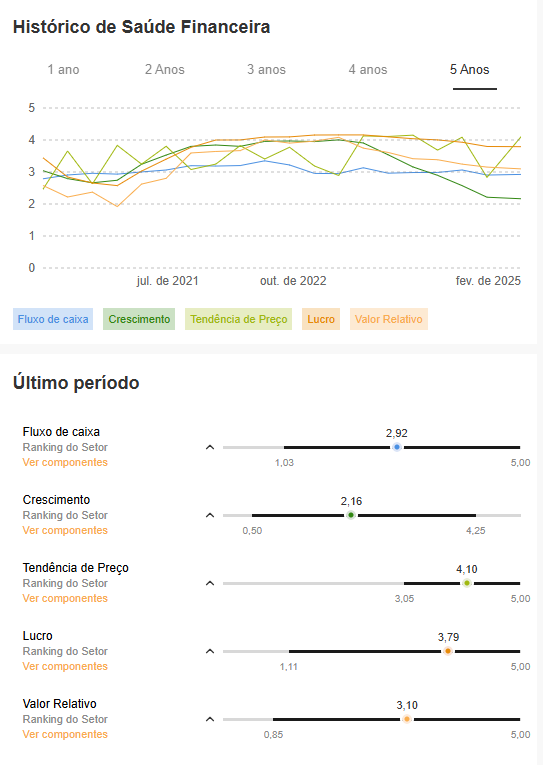Collapse the Tendência de Preço chevron

(x=210, y=584)
